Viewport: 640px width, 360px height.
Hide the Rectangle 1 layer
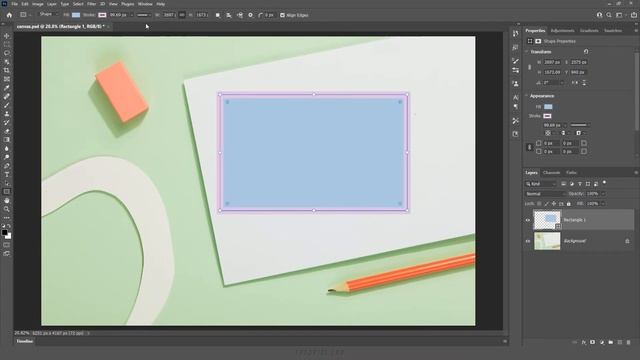(x=528, y=220)
